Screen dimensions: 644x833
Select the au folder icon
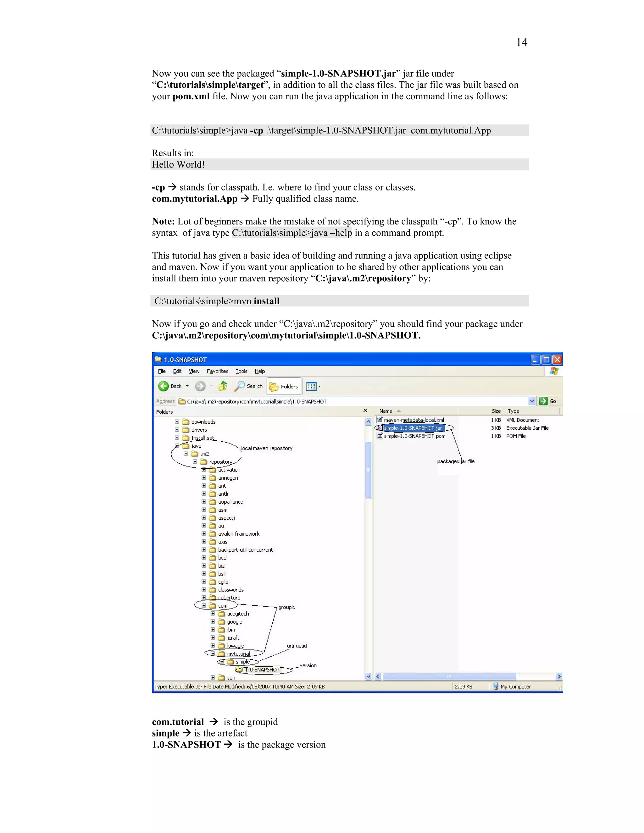tap(213, 526)
